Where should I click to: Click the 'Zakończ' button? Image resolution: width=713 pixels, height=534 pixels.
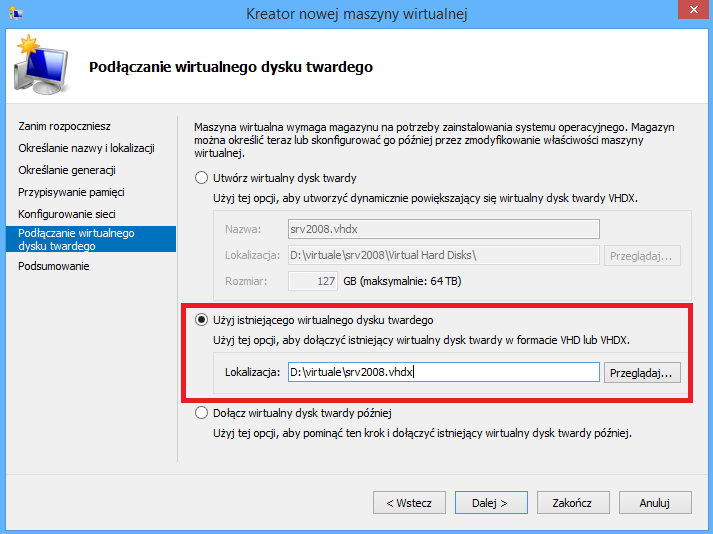click(x=573, y=503)
